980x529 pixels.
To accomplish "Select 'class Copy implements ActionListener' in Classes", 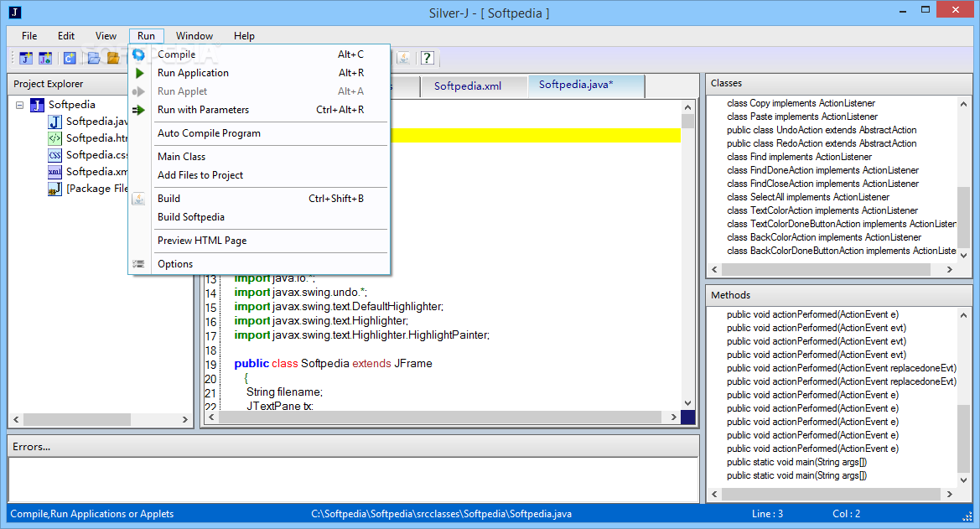I will click(x=801, y=103).
